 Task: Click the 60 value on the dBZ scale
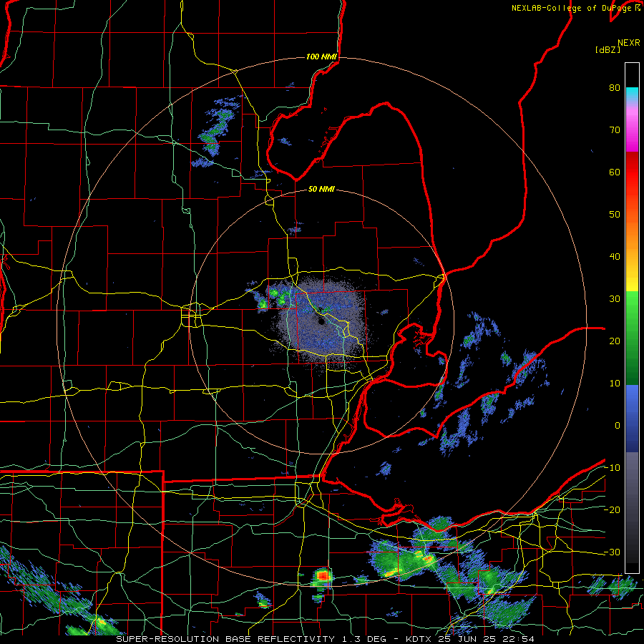615,172
